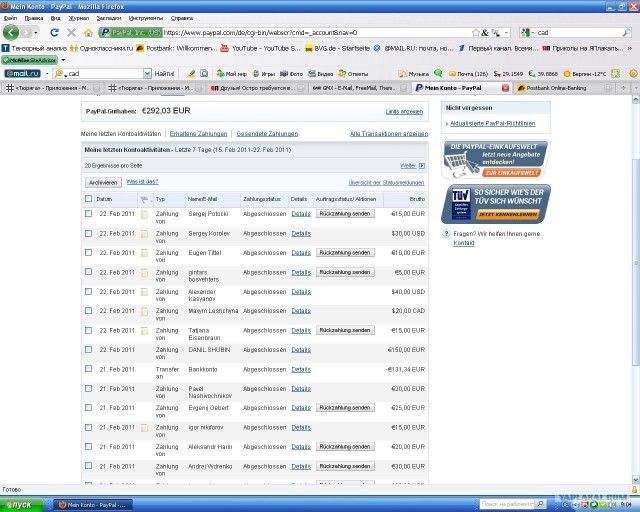The image size is (640, 512).
Task: Select the Sergey Korolev transaction checkbox
Action: coord(88,233)
